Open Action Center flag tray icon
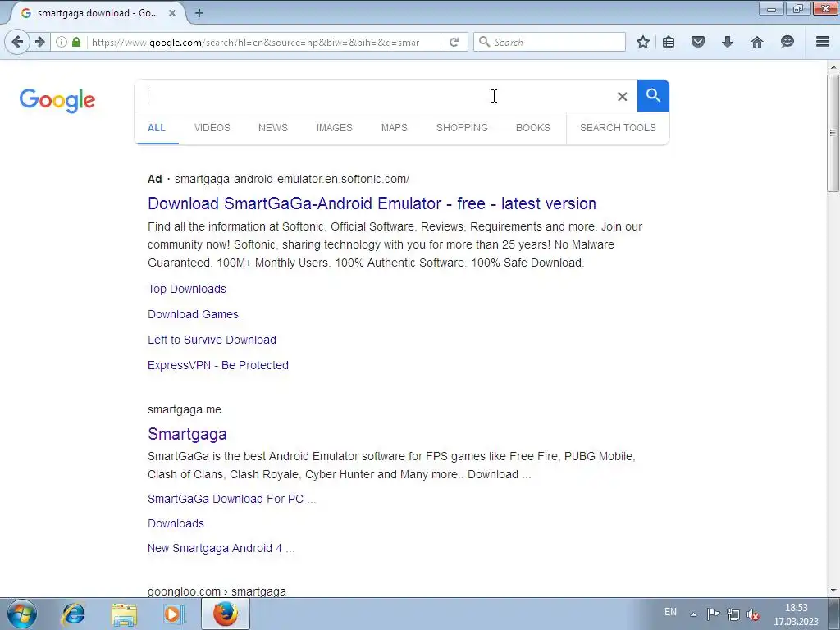 click(x=713, y=614)
